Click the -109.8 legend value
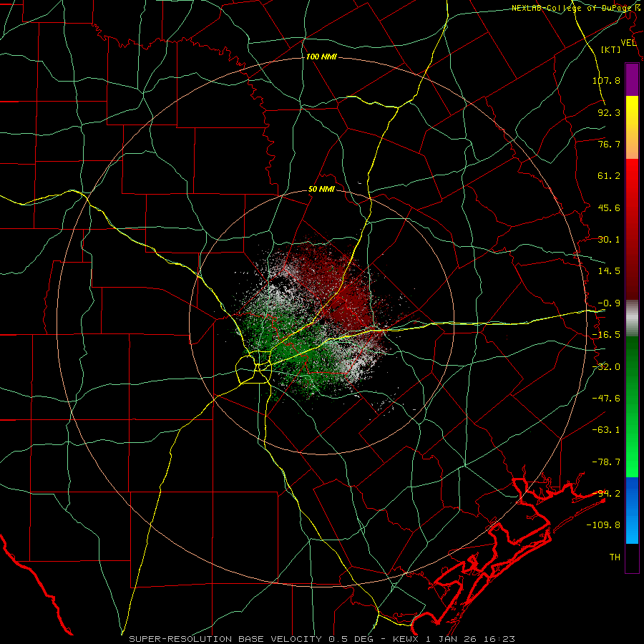 pos(603,525)
